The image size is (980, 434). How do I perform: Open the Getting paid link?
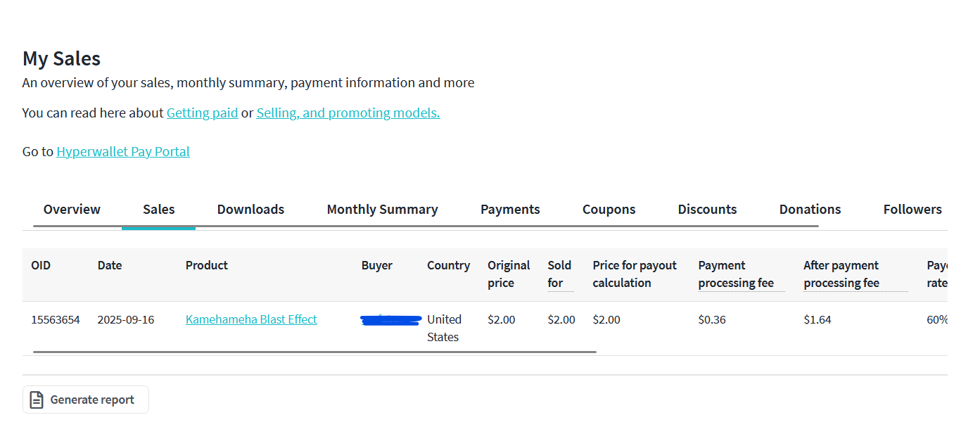click(202, 113)
